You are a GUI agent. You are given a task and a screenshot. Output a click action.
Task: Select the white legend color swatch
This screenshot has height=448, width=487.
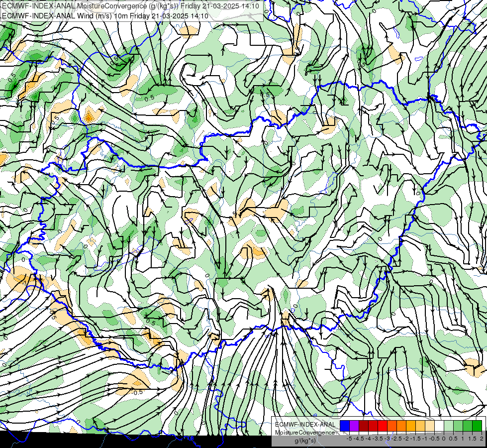(439, 426)
